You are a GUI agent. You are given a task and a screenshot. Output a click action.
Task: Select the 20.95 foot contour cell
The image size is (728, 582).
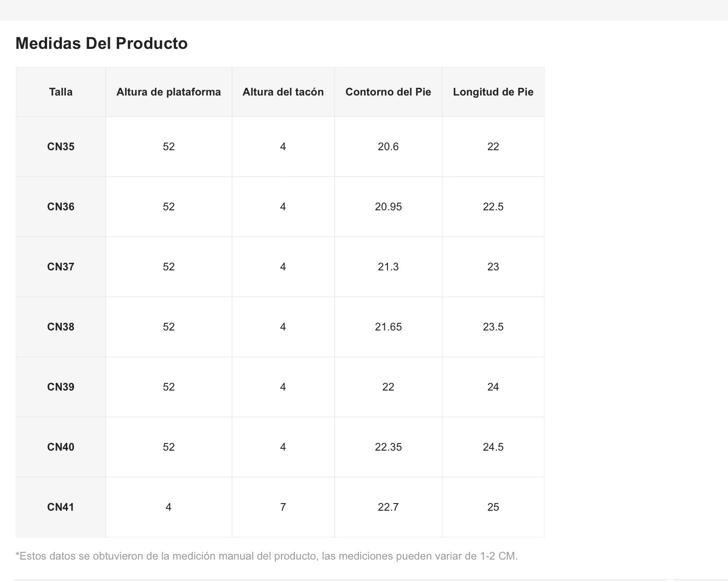pyautogui.click(x=388, y=207)
